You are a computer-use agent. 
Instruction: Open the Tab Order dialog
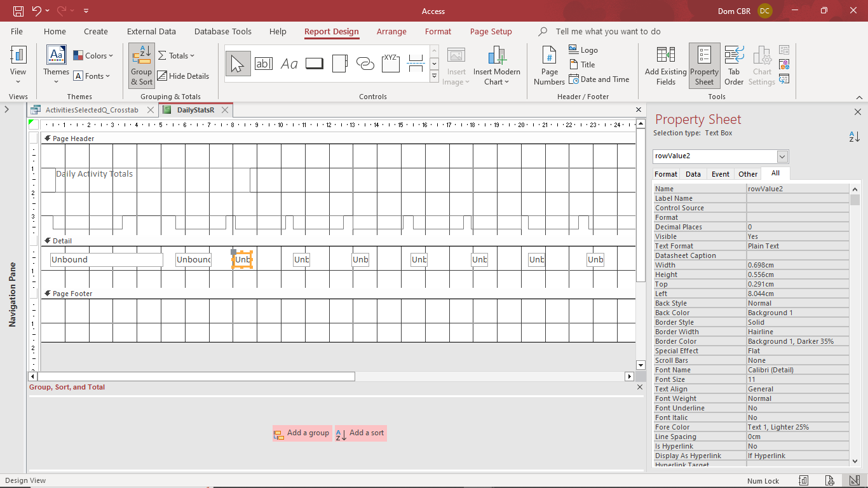(x=734, y=65)
